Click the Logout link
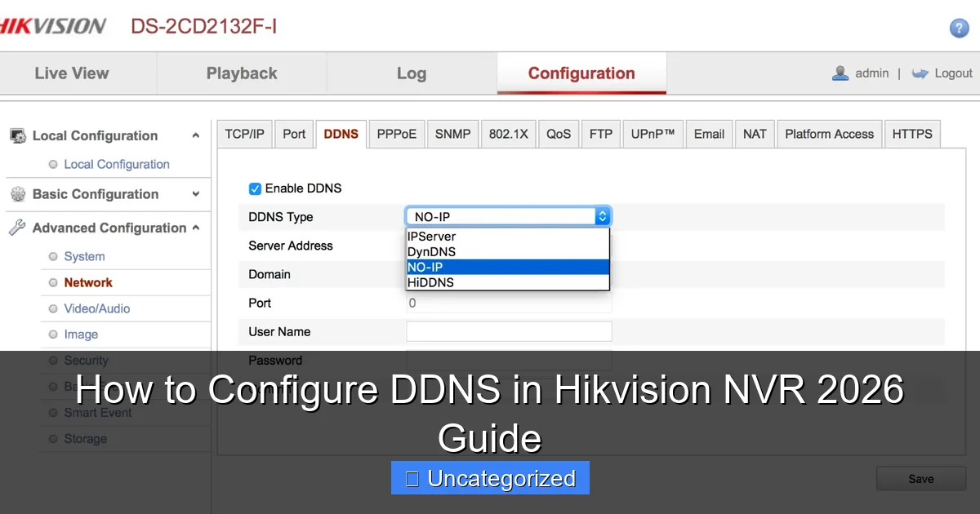This screenshot has width=980, height=514. click(953, 73)
